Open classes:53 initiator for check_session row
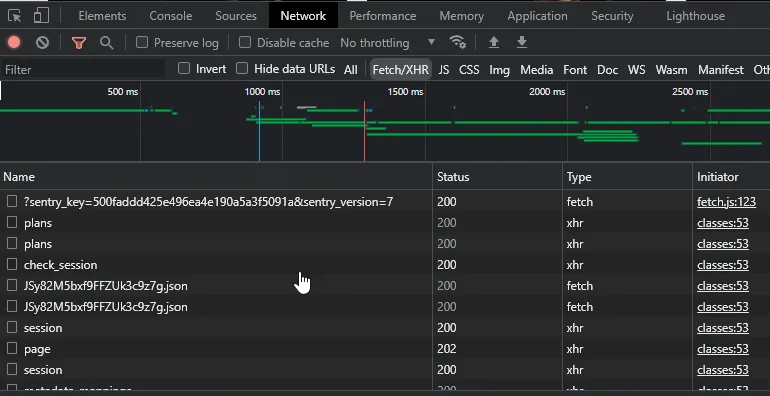 point(723,265)
